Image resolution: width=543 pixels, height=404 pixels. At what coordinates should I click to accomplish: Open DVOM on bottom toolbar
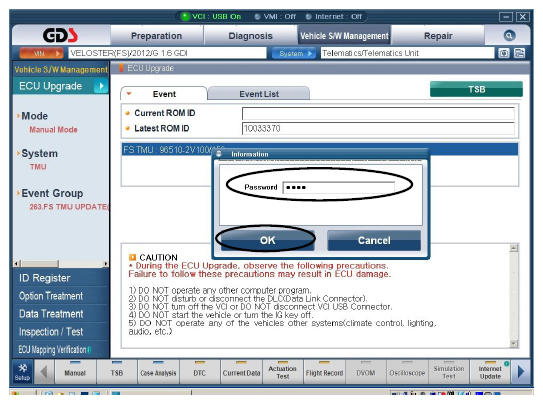coord(366,372)
